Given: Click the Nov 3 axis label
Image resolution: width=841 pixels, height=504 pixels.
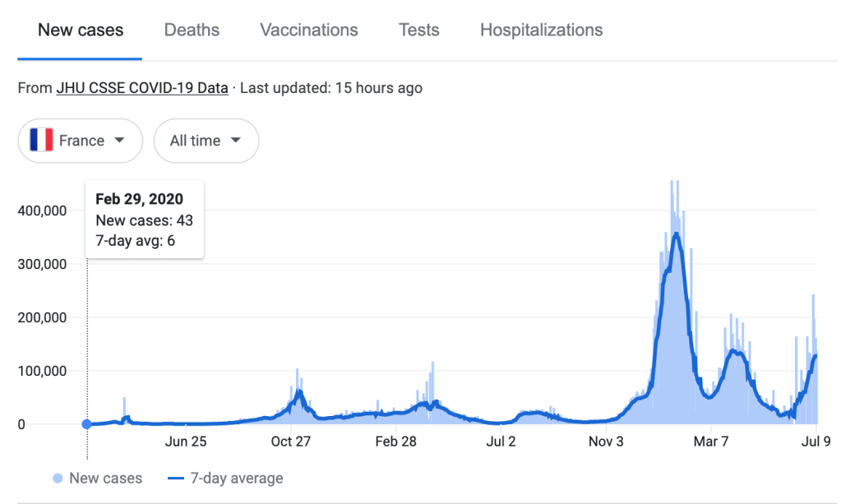Looking at the screenshot, I should point(606,442).
